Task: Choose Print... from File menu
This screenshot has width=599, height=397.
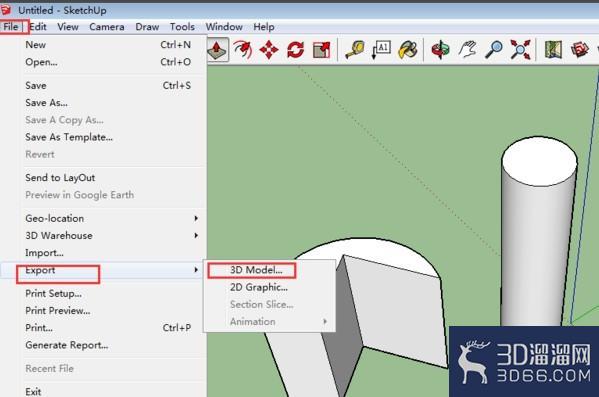Action: tap(103, 328)
